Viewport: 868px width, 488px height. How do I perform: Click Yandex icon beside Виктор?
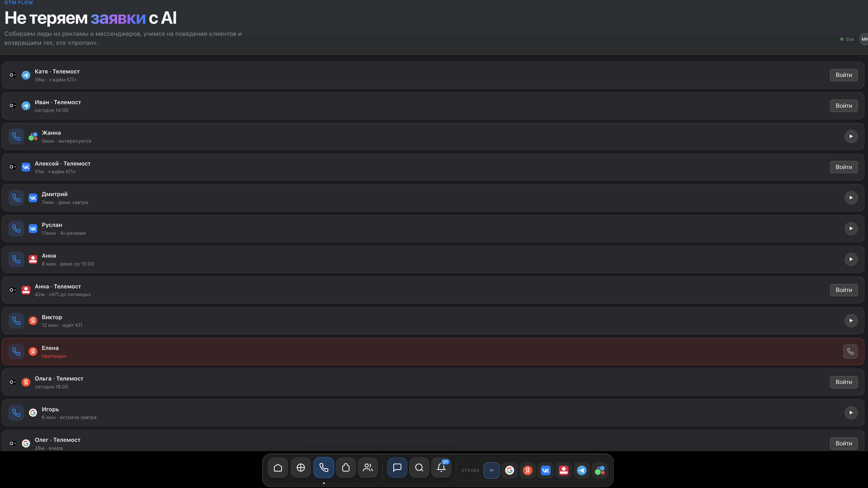point(33,321)
